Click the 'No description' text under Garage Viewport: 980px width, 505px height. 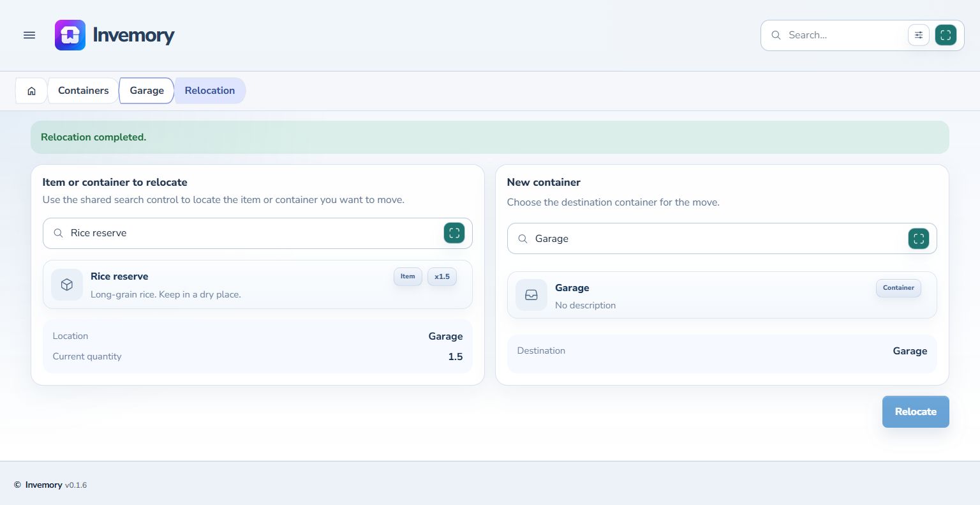point(585,305)
